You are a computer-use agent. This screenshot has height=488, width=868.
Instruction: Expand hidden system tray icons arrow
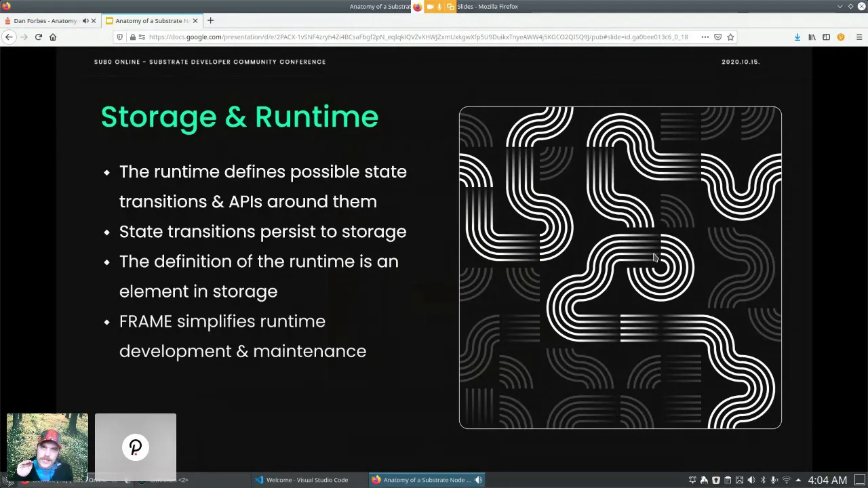coord(798,481)
